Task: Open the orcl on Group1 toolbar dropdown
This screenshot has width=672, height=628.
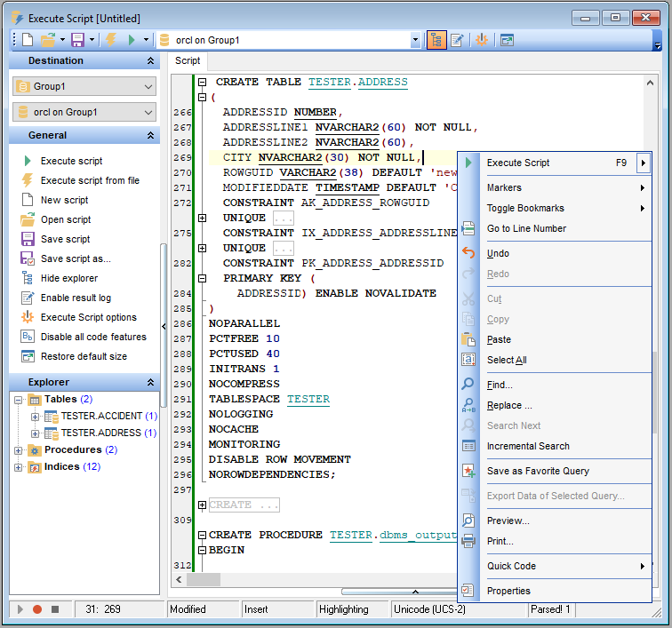Action: click(x=415, y=40)
